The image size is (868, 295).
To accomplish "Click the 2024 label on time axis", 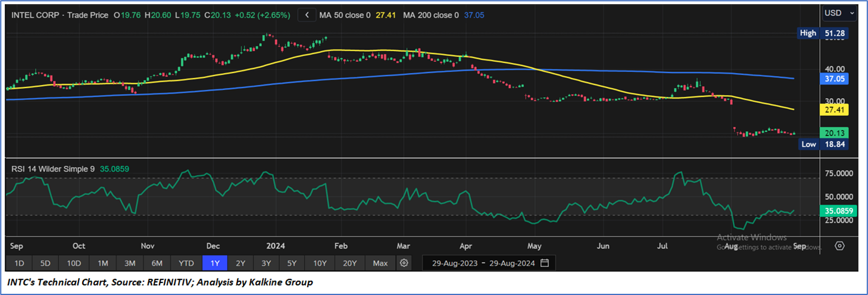I will tap(276, 246).
